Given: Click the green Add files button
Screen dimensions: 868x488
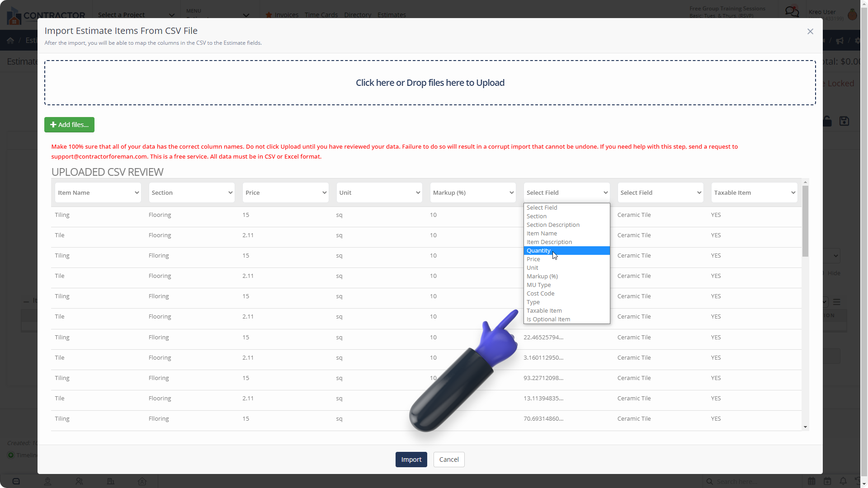Looking at the screenshot, I should point(69,125).
